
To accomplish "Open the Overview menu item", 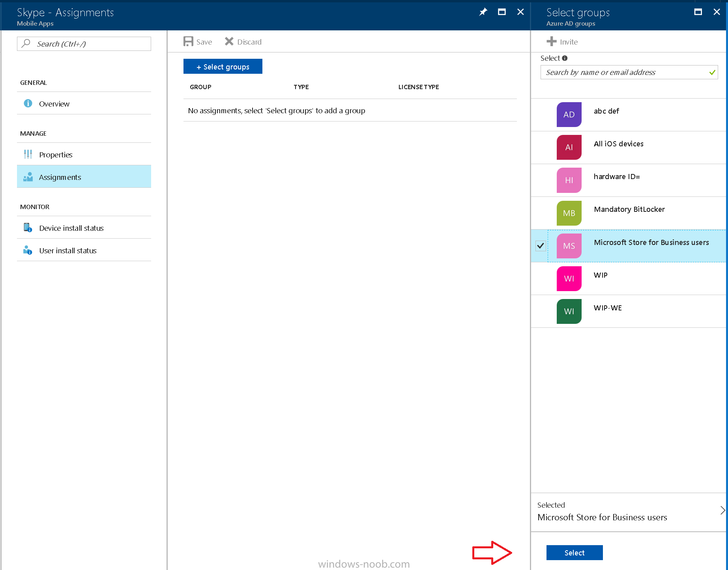I will [84, 103].
